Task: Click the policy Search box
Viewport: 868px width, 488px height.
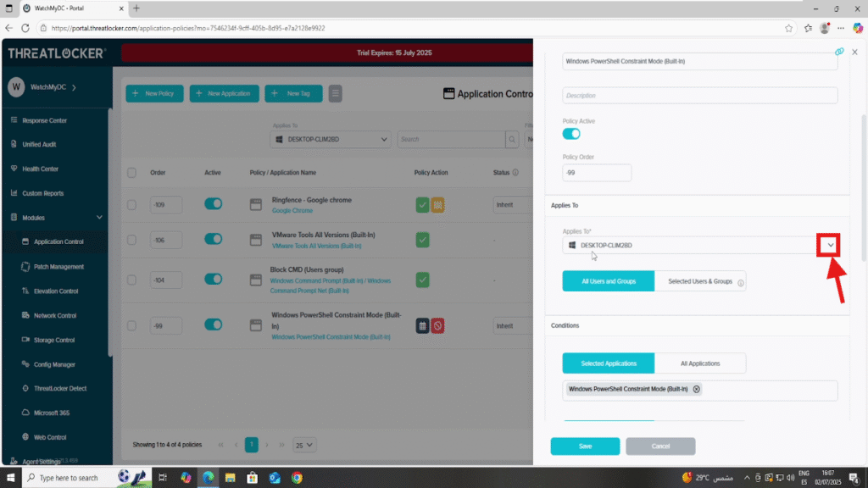Action: (x=451, y=140)
